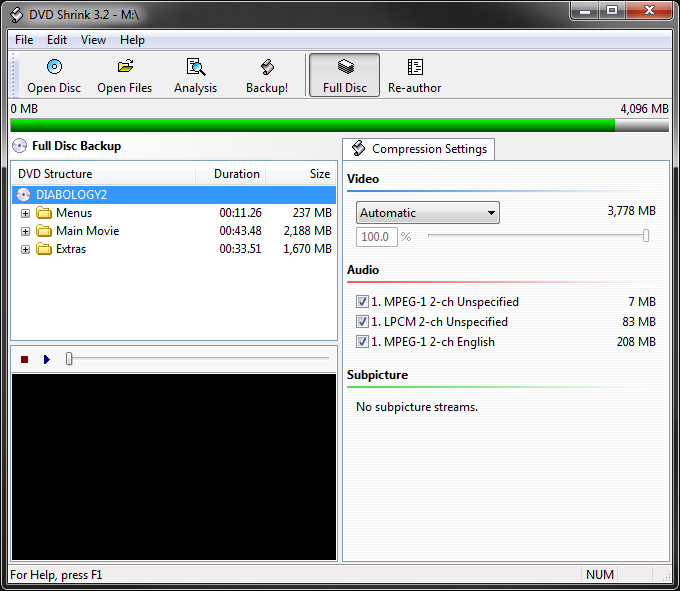Screen dimensions: 680x591
Task: Maximize the DVD Shrink window
Action: [x=612, y=10]
